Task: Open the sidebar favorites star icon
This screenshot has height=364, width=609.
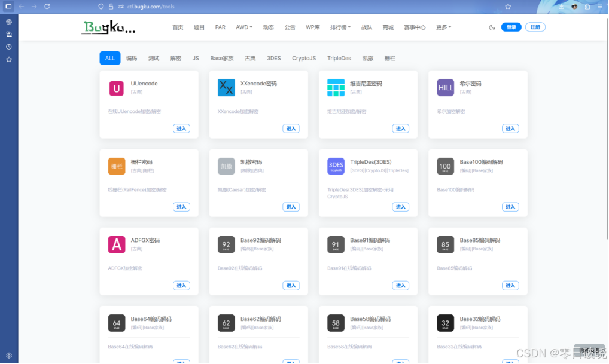Action: (x=9, y=59)
